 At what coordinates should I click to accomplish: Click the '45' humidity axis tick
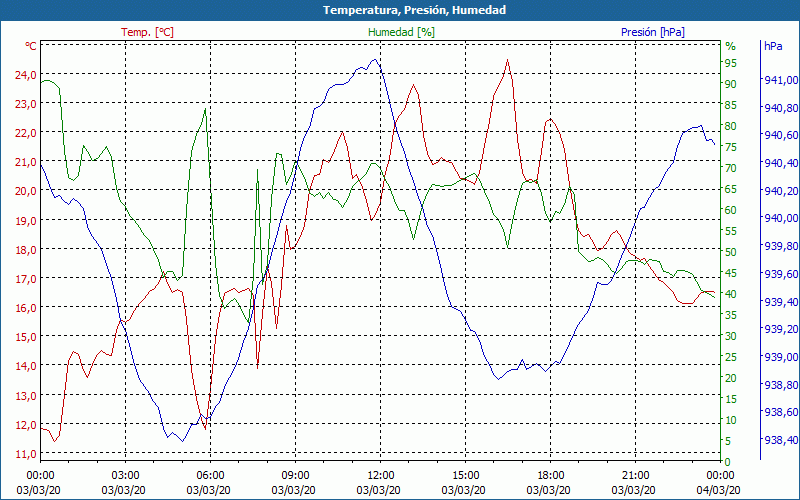click(731, 273)
